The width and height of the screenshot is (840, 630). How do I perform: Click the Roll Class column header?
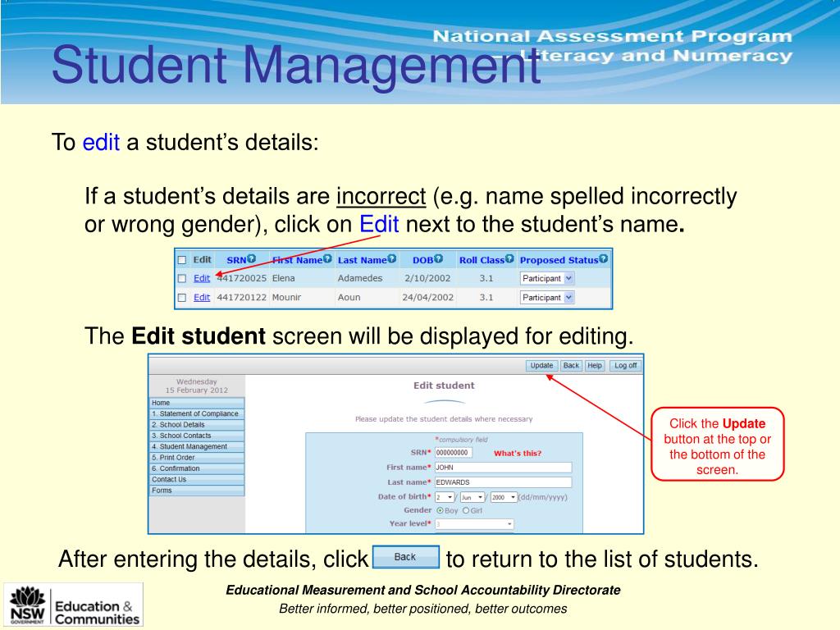click(x=482, y=260)
